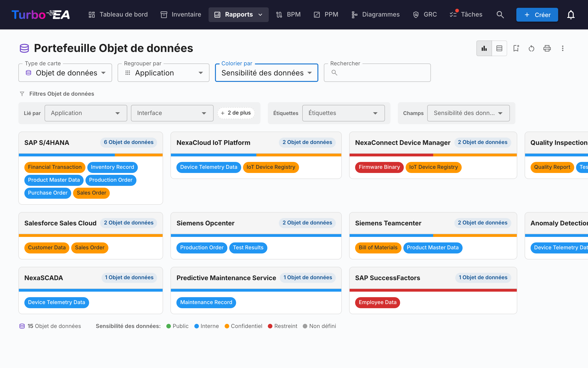Screen dimensions: 588x368
Task: Open Colorier par dropdown
Action: coord(266,73)
